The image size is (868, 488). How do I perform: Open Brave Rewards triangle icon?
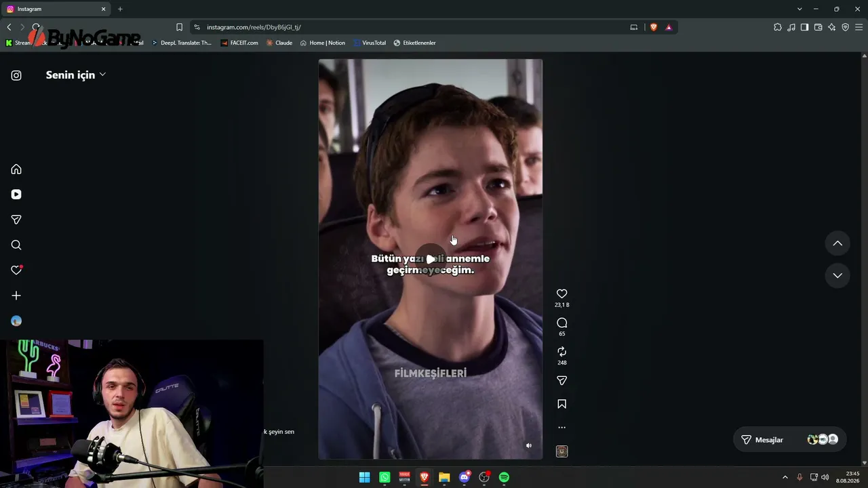(669, 27)
